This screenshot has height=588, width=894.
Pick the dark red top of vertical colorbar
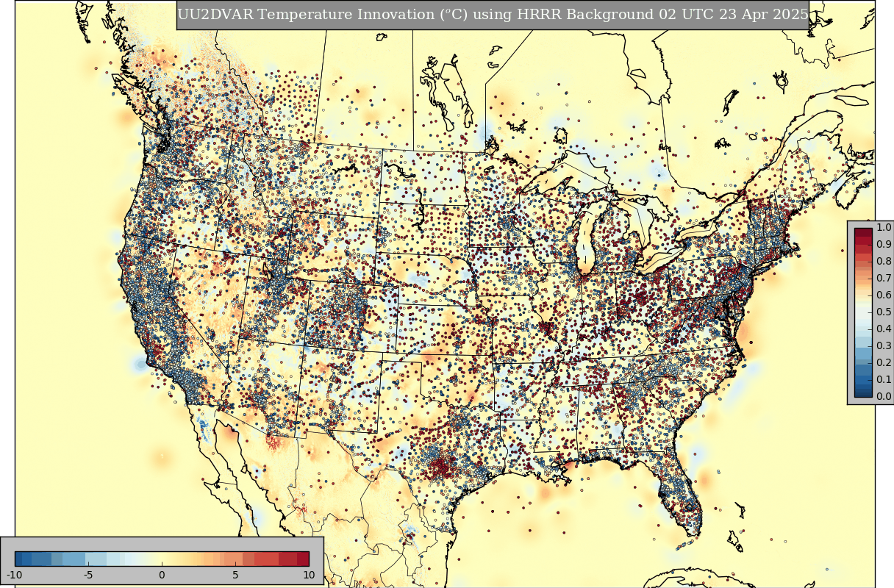point(863,232)
